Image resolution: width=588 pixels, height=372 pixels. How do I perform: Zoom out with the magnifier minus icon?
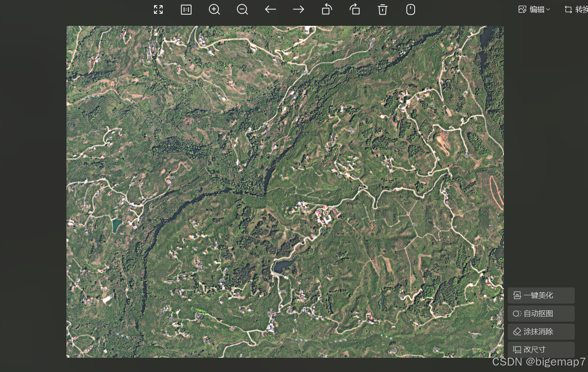coord(242,9)
